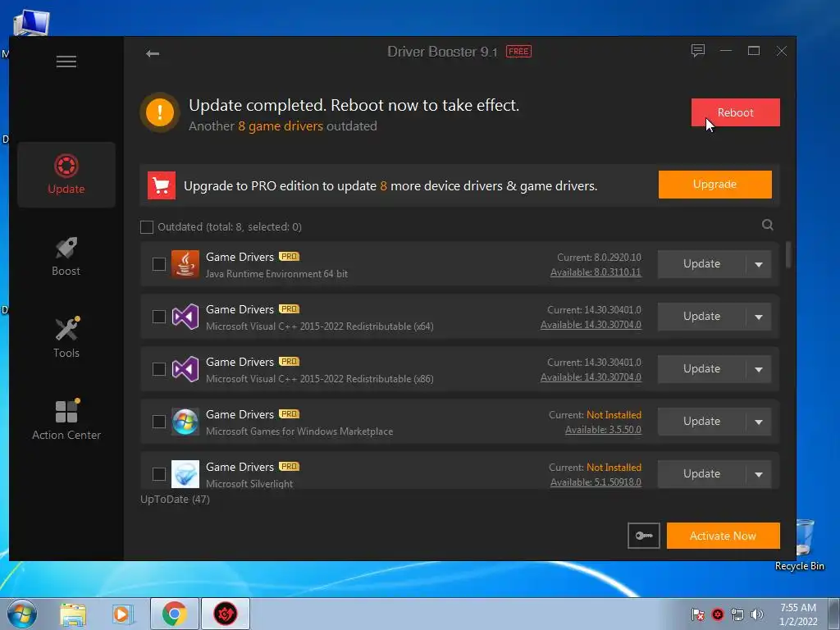The image size is (840, 630).
Task: Open the hamburger menu in the sidebar
Action: pyautogui.click(x=66, y=62)
